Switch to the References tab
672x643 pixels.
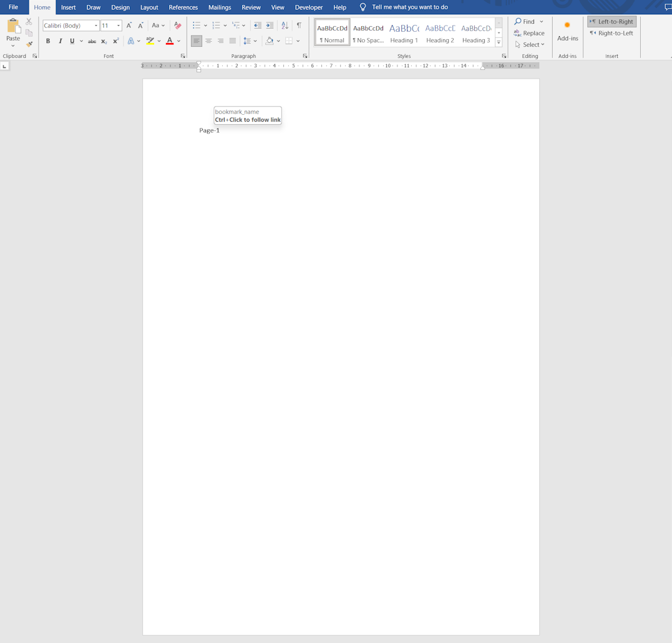(183, 7)
